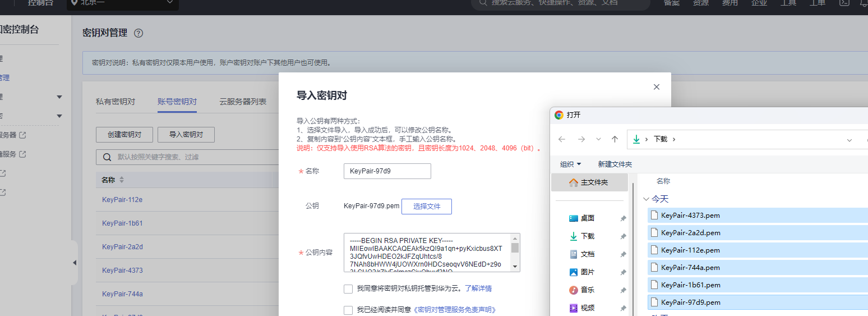Select file KeyPair-112e.pem

pyautogui.click(x=758, y=250)
